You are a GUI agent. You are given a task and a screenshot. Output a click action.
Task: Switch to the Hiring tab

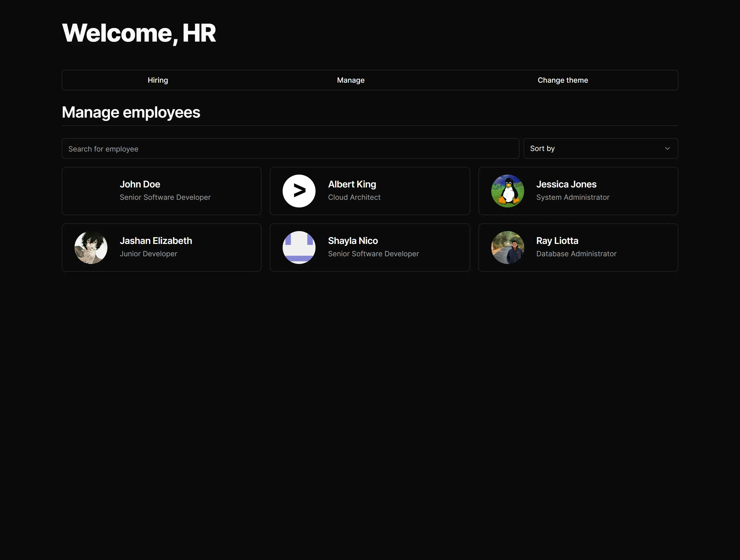(x=158, y=80)
